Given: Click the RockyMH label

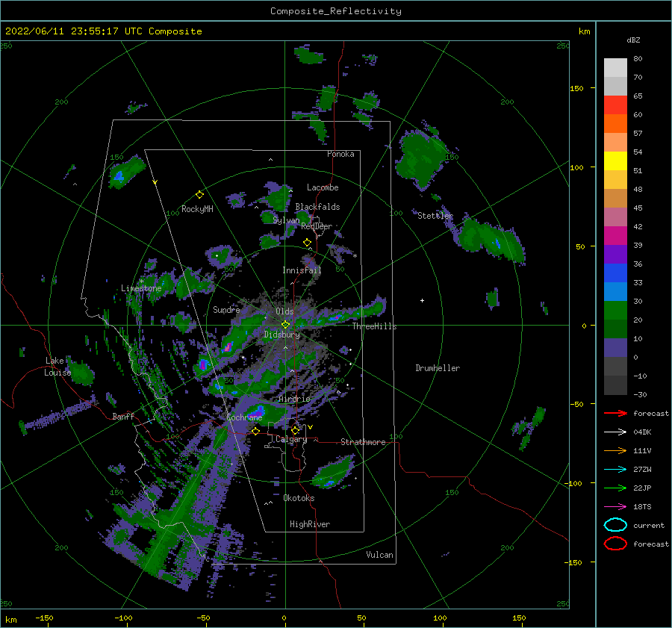Looking at the screenshot, I should pos(197,209).
